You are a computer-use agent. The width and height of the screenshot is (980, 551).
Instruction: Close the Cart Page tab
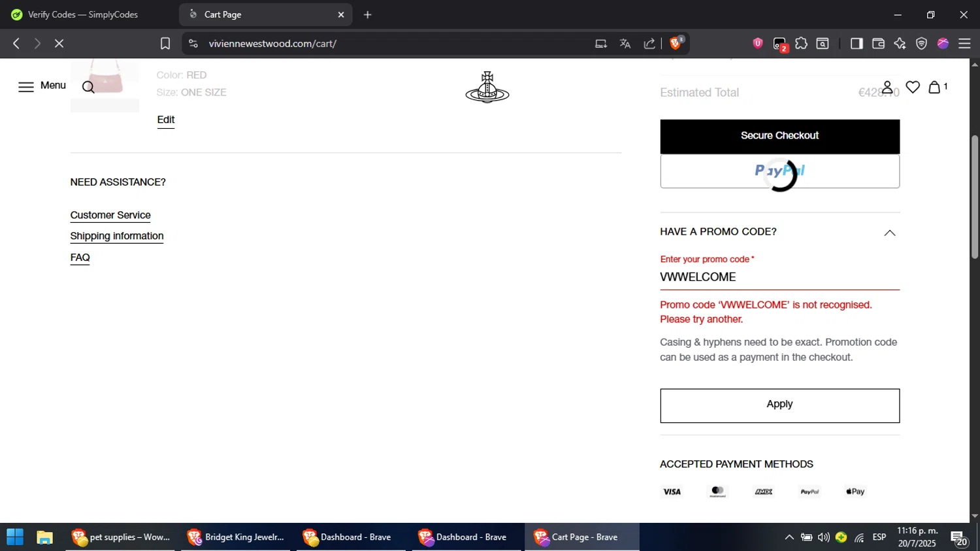click(341, 14)
